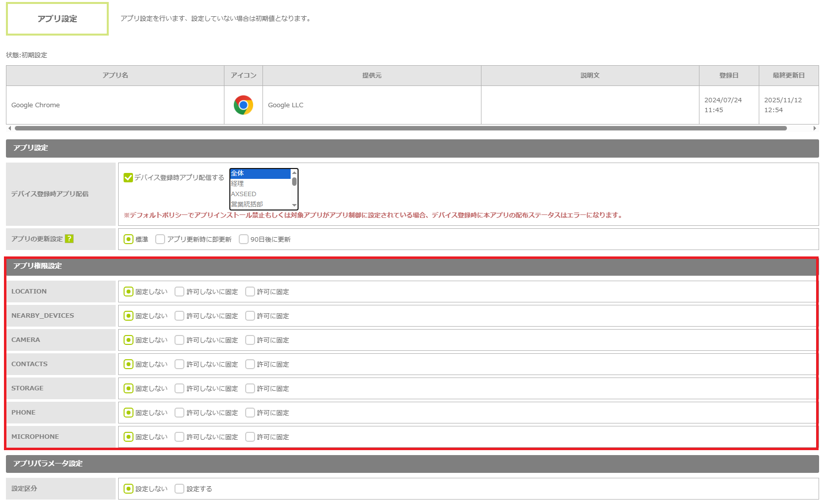Click the アプリ名 column header

pyautogui.click(x=115, y=76)
